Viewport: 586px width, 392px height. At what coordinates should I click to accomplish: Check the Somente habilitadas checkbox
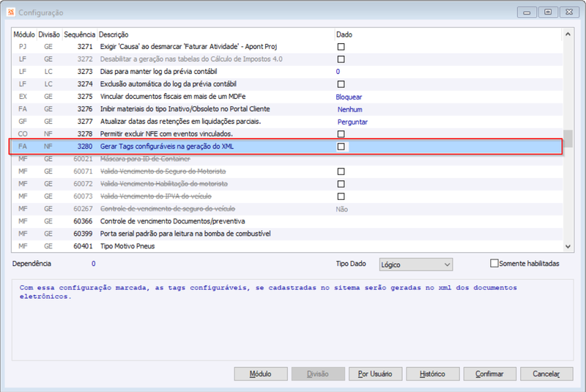tap(494, 264)
